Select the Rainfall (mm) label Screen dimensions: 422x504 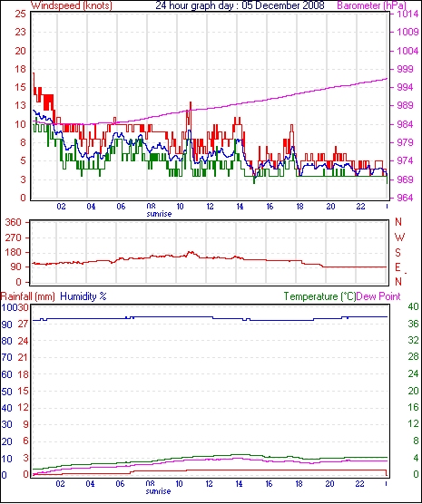28,296
